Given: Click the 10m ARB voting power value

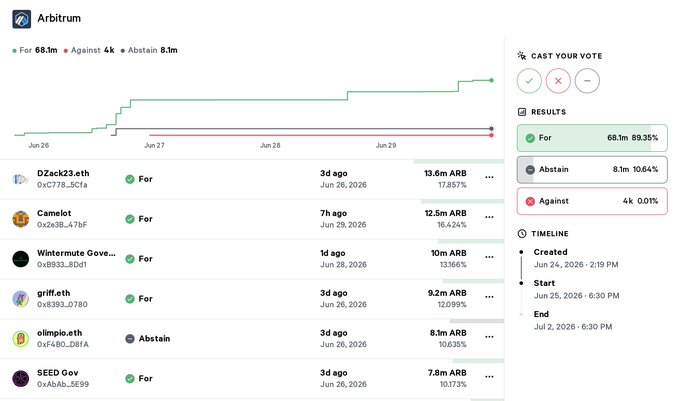Looking at the screenshot, I should tap(448, 253).
